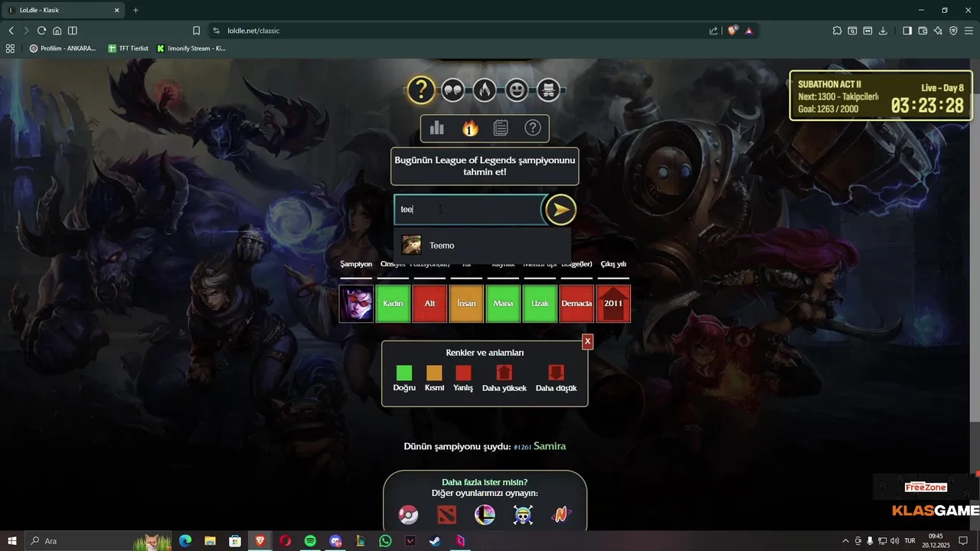980x551 pixels.
Task: Open the downloads icon
Action: [x=883, y=31]
